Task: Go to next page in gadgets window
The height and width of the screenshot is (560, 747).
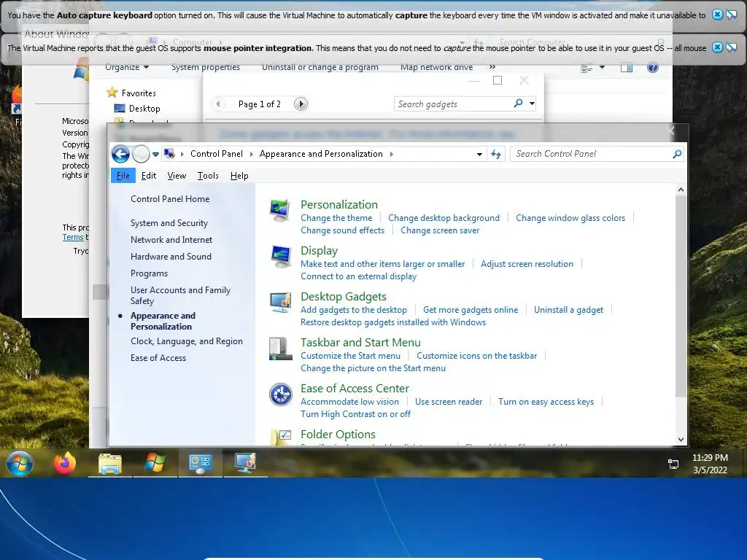Action: tap(301, 104)
